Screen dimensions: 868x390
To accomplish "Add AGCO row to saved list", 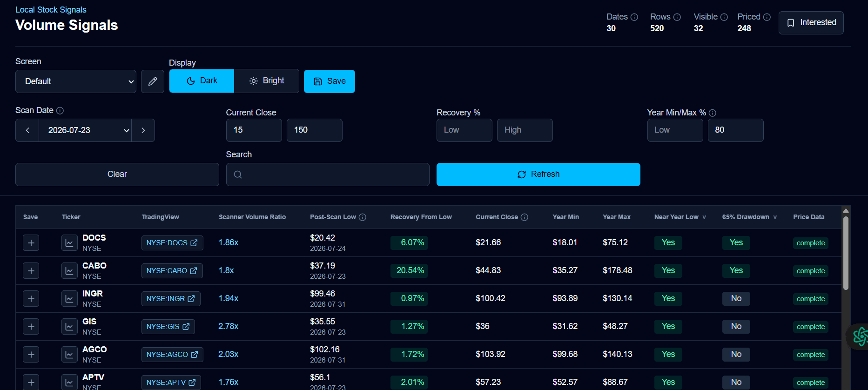I will (x=31, y=355).
